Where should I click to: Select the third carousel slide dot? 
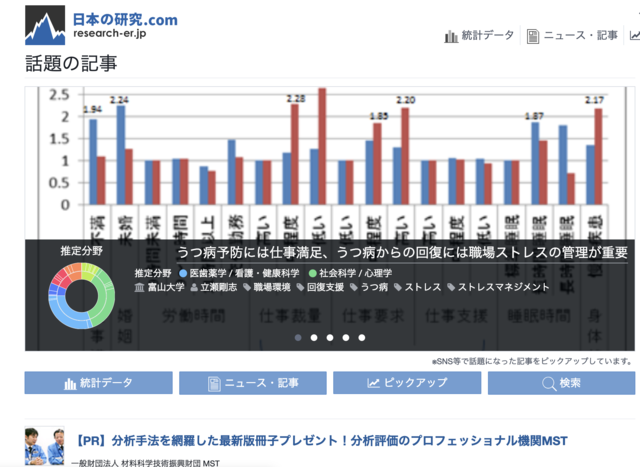[x=330, y=338]
